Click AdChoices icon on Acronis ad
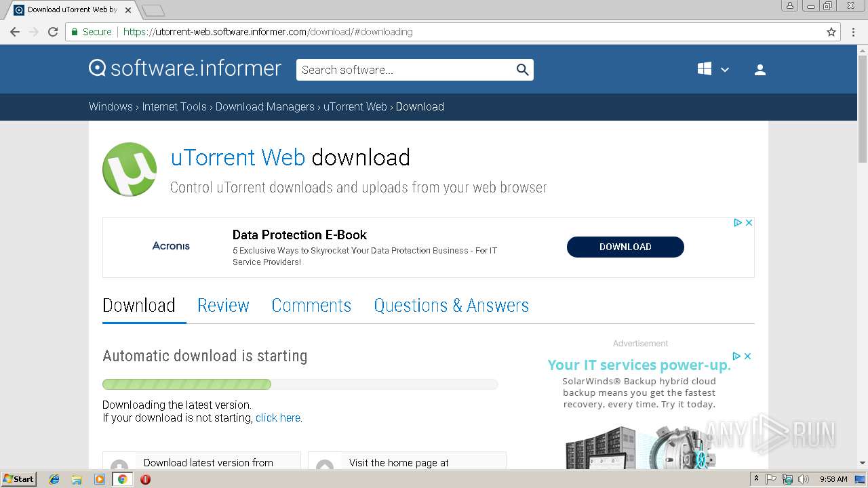The width and height of the screenshot is (868, 488). [738, 222]
